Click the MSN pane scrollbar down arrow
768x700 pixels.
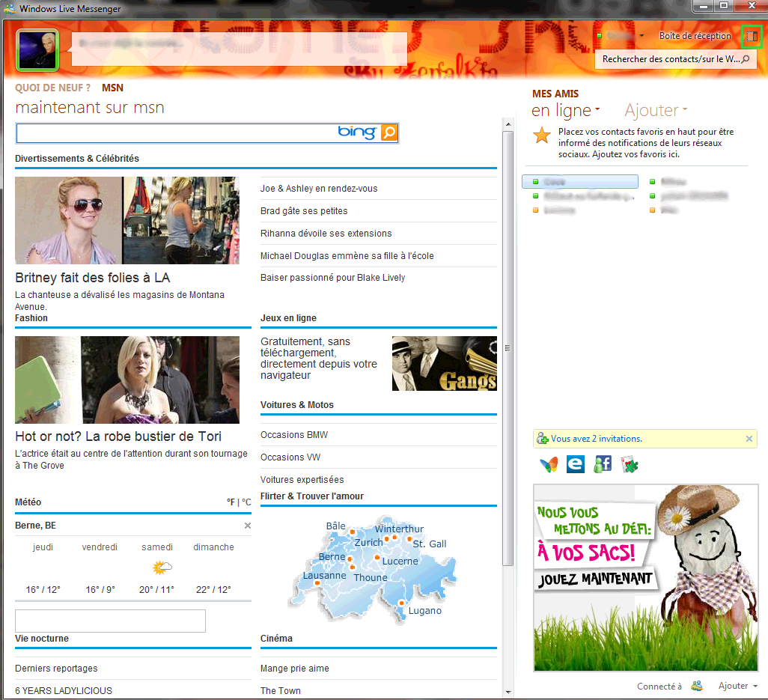[x=508, y=692]
